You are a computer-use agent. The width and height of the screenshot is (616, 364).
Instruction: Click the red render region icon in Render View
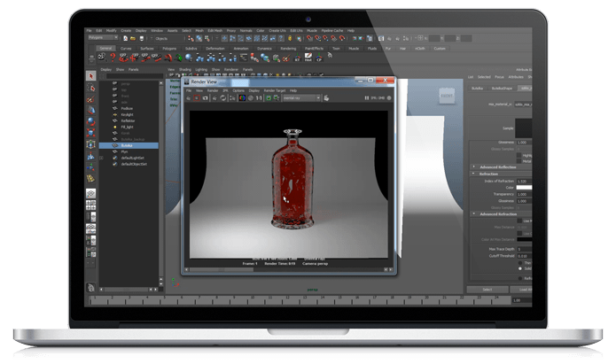click(199, 97)
